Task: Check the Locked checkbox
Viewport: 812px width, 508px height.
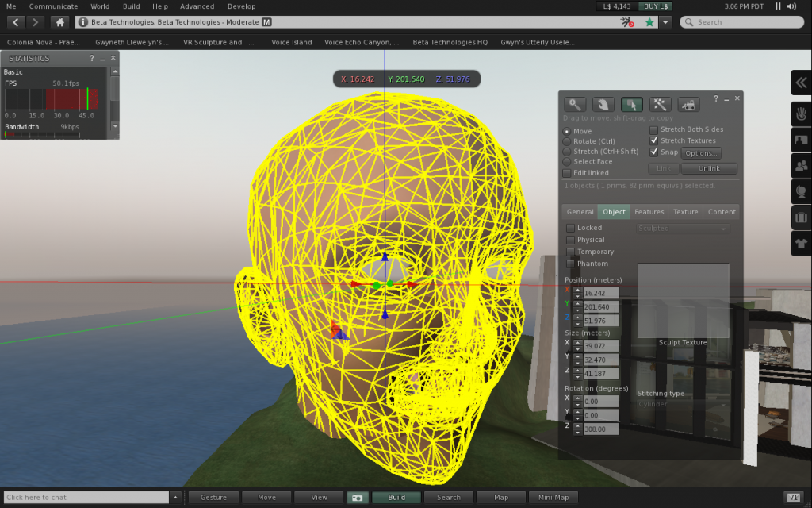Action: click(x=570, y=228)
